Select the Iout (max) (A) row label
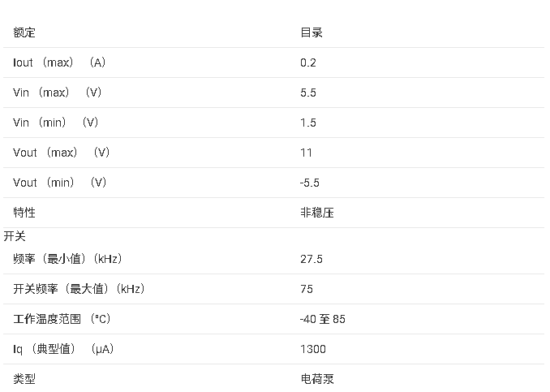Image resolution: width=550 pixels, height=392 pixels. (59, 62)
